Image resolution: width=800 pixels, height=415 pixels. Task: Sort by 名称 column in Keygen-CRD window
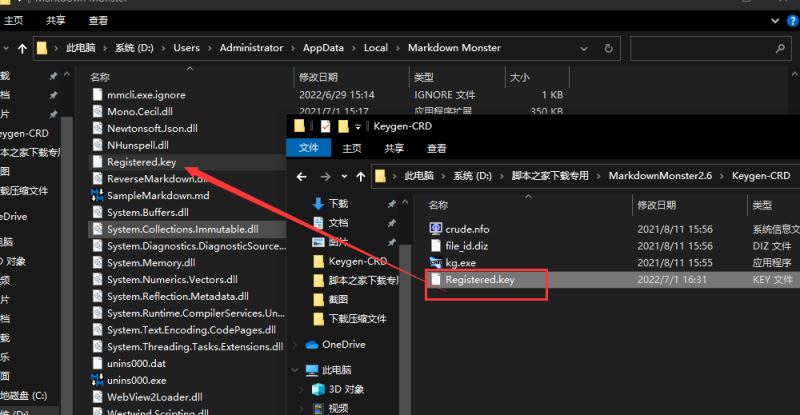438,205
